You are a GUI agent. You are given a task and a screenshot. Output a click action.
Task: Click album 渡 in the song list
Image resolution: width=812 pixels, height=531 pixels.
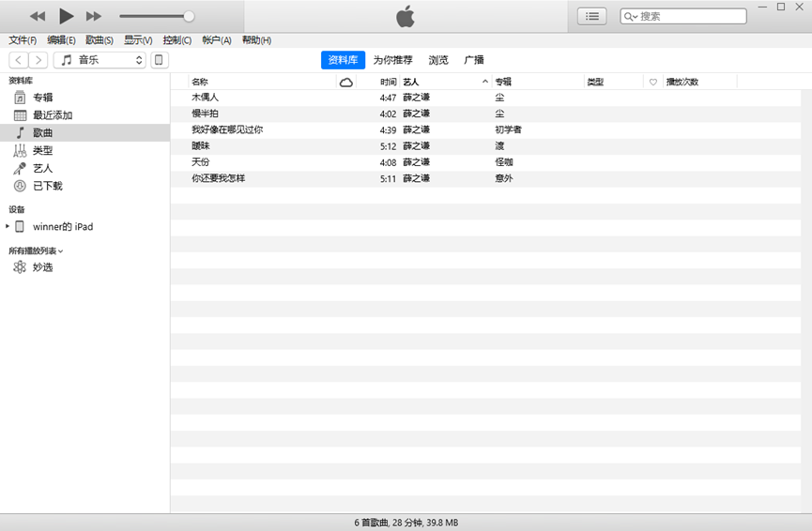pos(499,146)
